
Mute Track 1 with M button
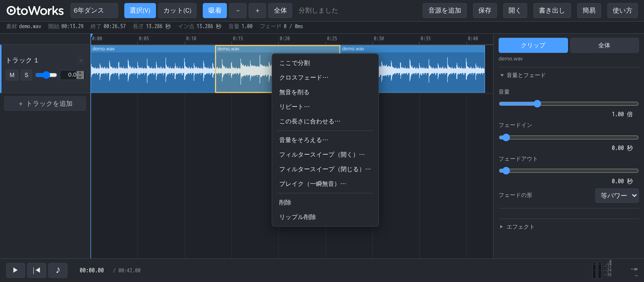(x=12, y=75)
